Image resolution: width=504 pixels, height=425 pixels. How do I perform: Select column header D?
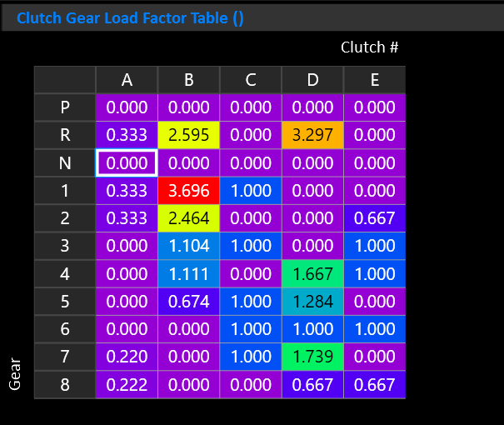312,80
